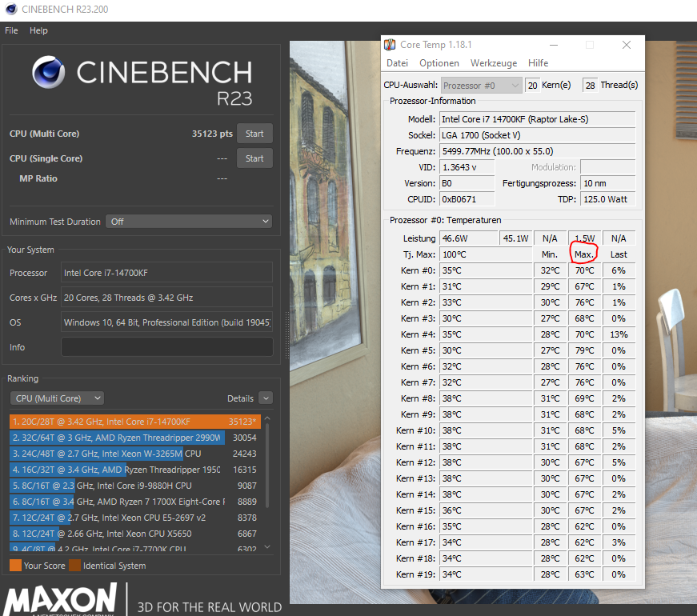Viewport: 697px width, 616px height.
Task: Click the Processor field Intel Core i7-14700KF
Action: click(166, 273)
